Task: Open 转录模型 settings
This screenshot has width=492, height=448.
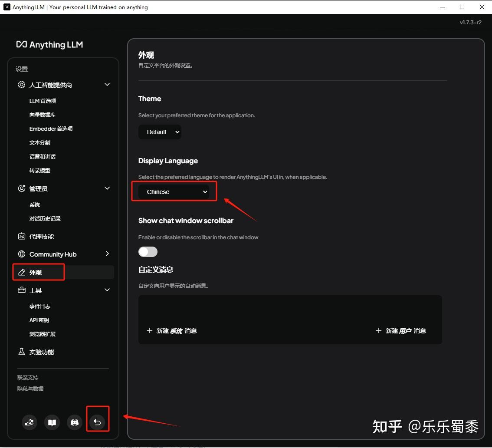Action: 40,170
